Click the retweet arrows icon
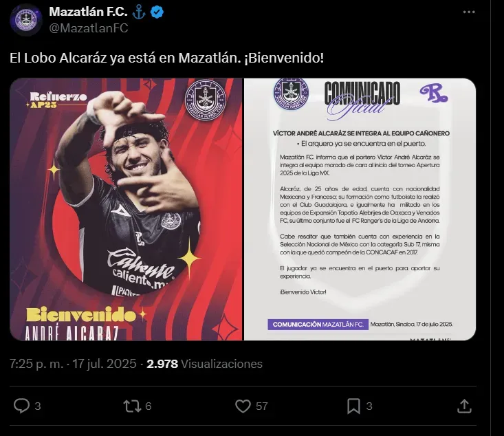This screenshot has width=504, height=436. tap(133, 406)
